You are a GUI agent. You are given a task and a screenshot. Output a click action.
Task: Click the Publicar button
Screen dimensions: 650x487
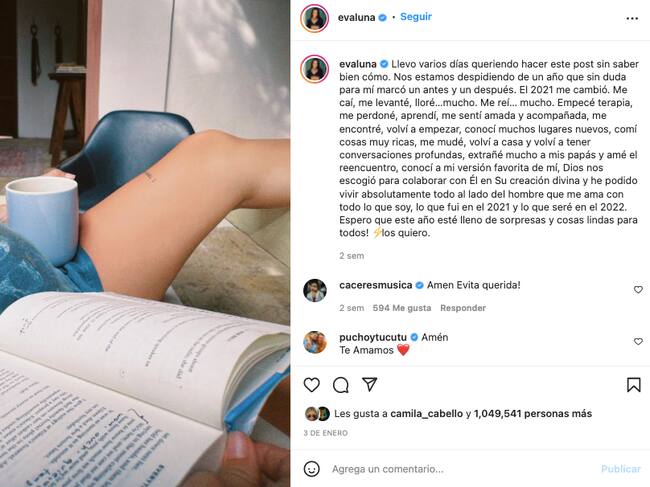pos(621,469)
